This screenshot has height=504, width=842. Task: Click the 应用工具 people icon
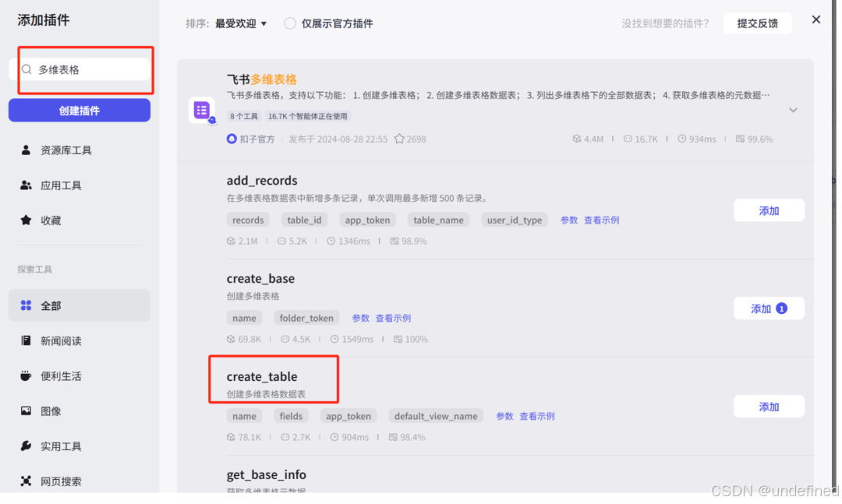click(26, 185)
